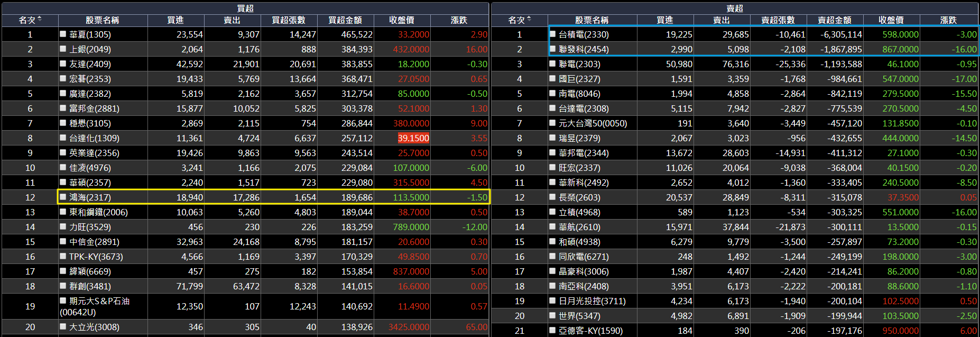Open stock 佳凌(4976)

point(90,168)
